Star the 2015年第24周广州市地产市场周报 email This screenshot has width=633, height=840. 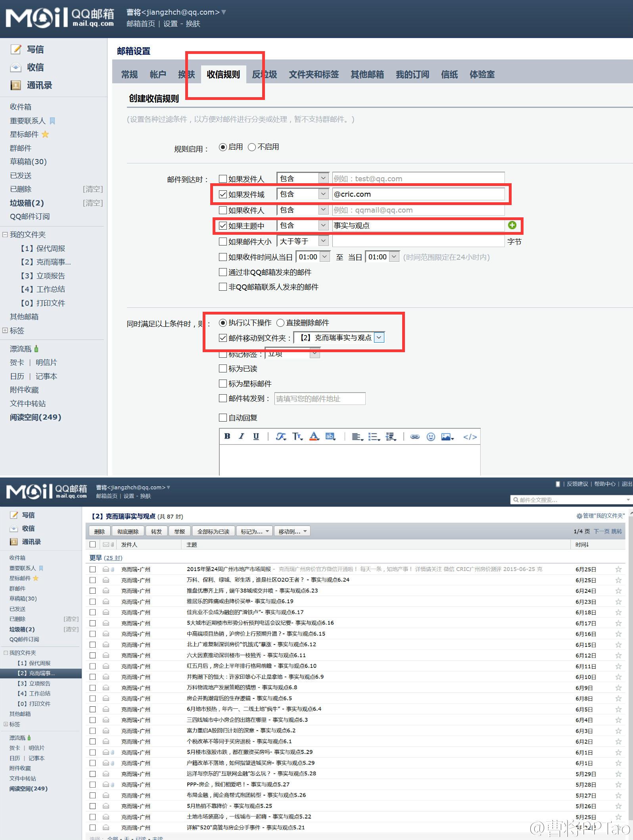click(618, 569)
